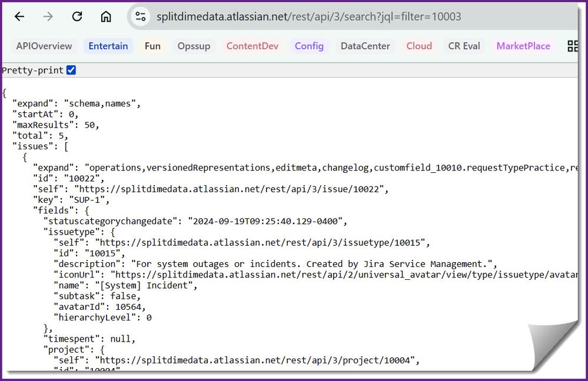Screen dimensions: 588x381
Task: Click the statuscategorychangedate value line
Action: 195,221
